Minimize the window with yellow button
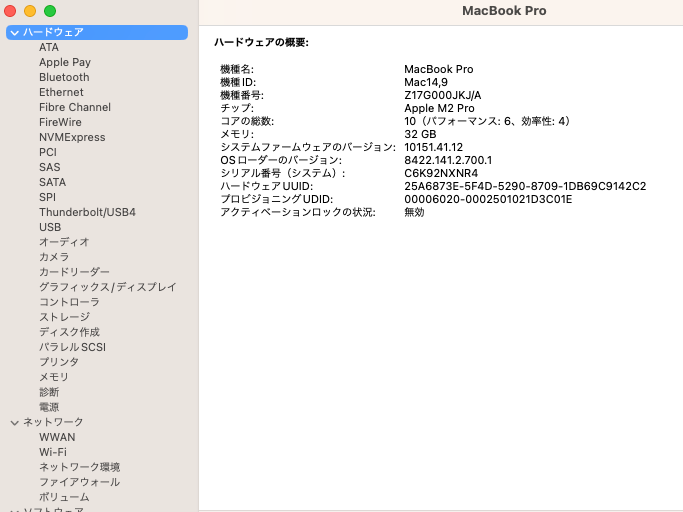This screenshot has height=512, width=683. point(30,11)
